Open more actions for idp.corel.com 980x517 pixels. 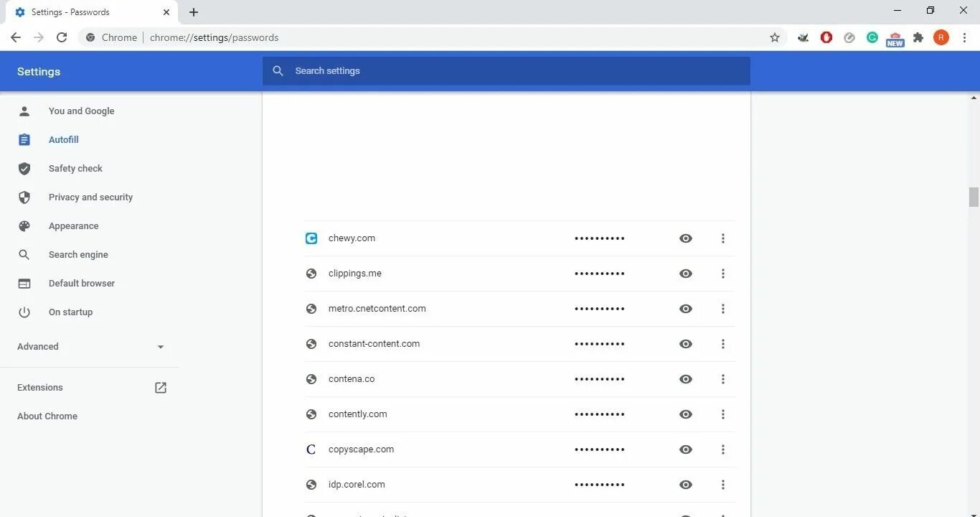[x=723, y=485]
